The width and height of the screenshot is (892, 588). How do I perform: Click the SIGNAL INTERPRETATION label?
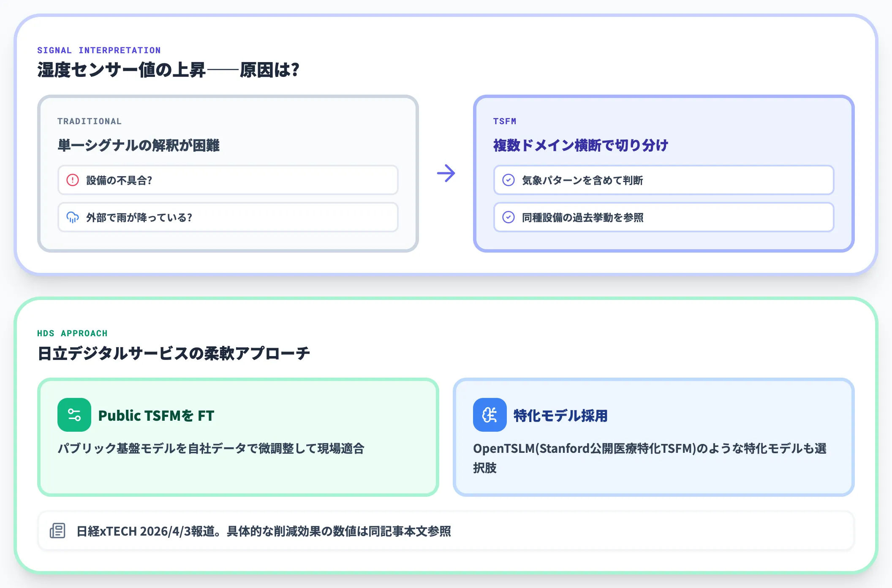tap(99, 50)
